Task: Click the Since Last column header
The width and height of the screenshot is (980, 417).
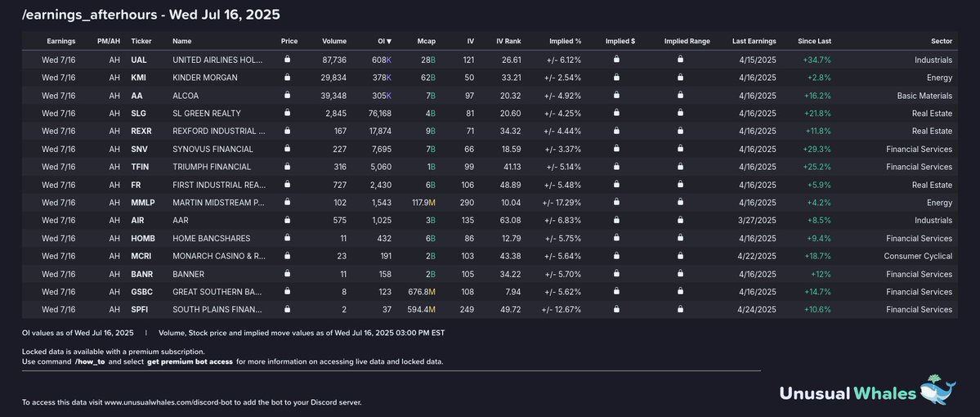Action: [x=814, y=41]
